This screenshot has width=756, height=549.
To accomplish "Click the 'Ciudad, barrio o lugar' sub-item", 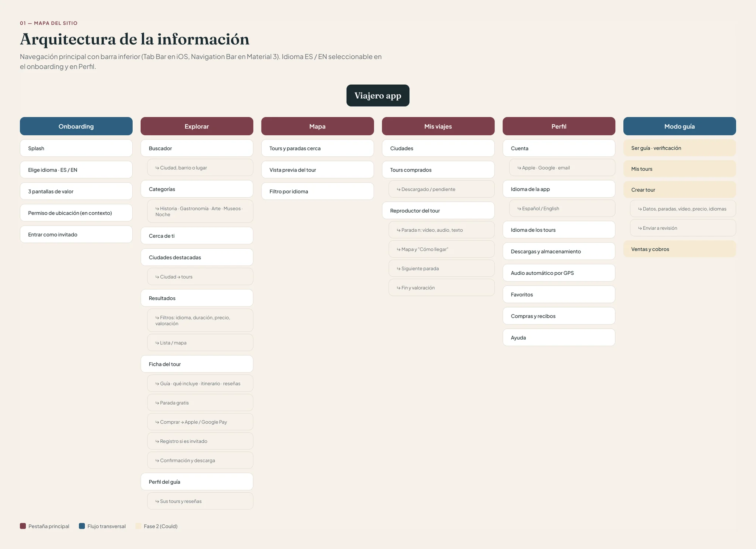I will point(200,167).
